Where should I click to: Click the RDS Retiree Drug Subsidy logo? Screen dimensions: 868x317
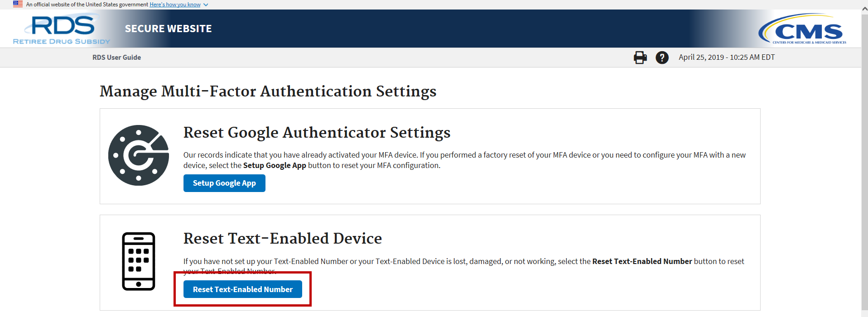[62, 30]
